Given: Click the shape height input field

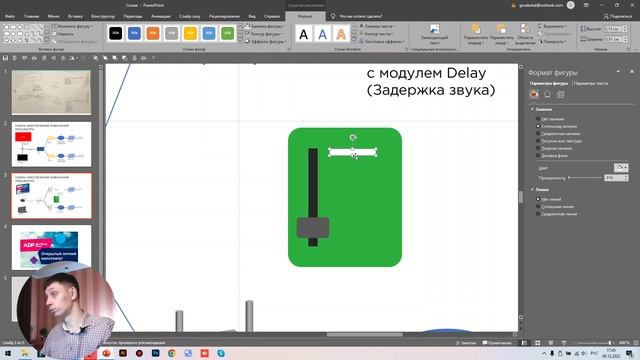Looking at the screenshot, I should point(613,29).
